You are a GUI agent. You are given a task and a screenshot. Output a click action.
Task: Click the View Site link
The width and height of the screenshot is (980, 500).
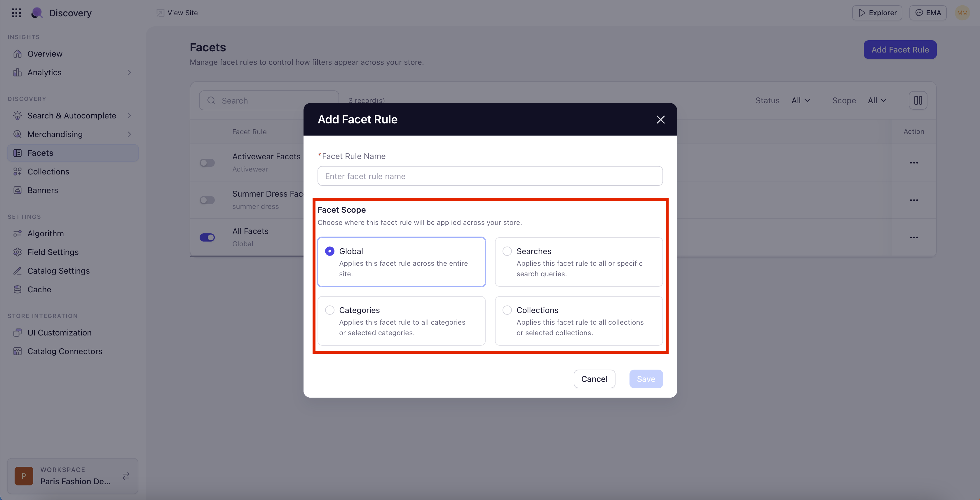tap(177, 13)
